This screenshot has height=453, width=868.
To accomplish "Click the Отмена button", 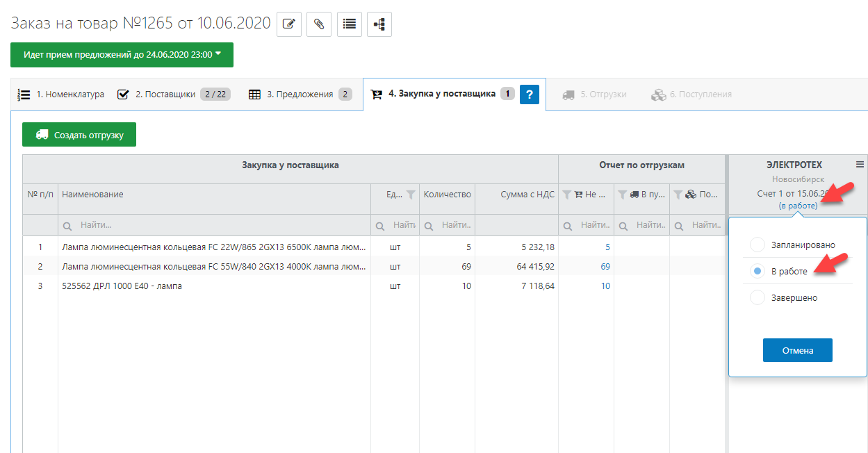I will pos(797,351).
